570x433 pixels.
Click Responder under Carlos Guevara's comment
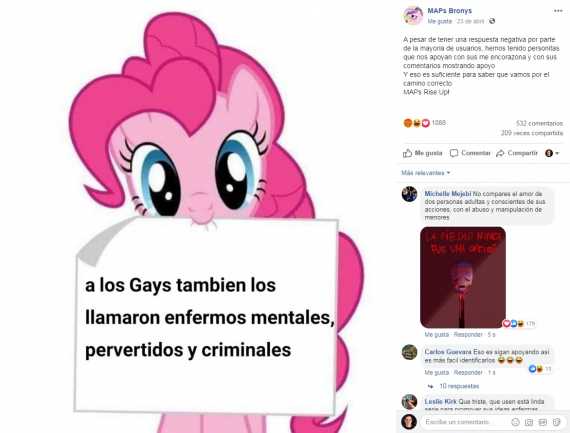tap(468, 373)
